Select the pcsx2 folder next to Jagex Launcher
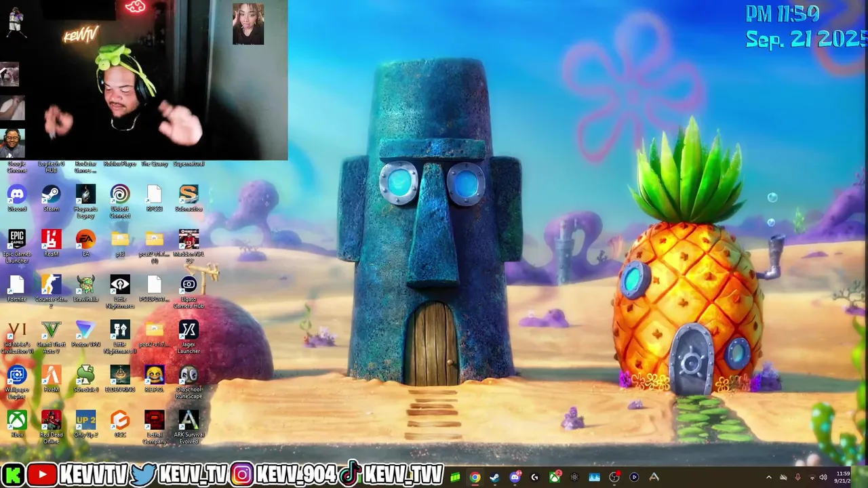 pyautogui.click(x=154, y=335)
